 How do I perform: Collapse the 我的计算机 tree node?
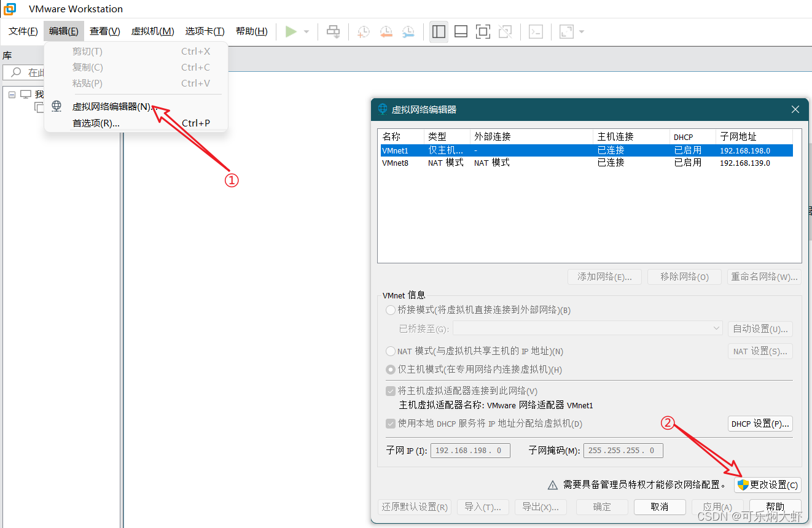click(12, 94)
